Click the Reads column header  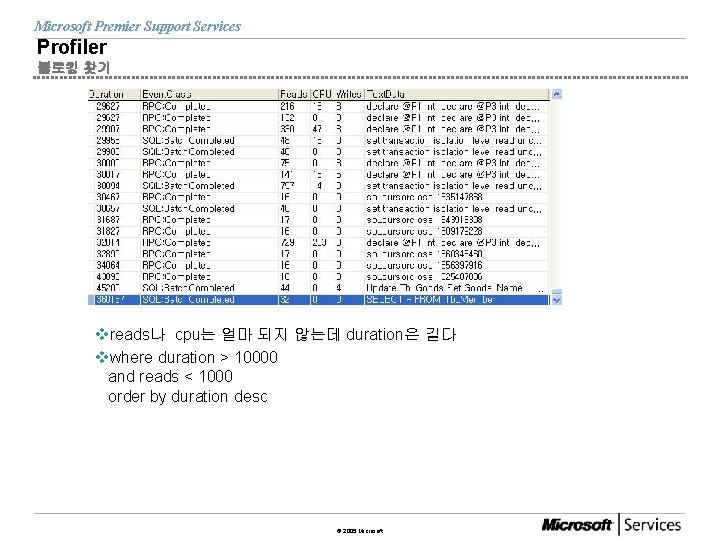pyautogui.click(x=294, y=94)
